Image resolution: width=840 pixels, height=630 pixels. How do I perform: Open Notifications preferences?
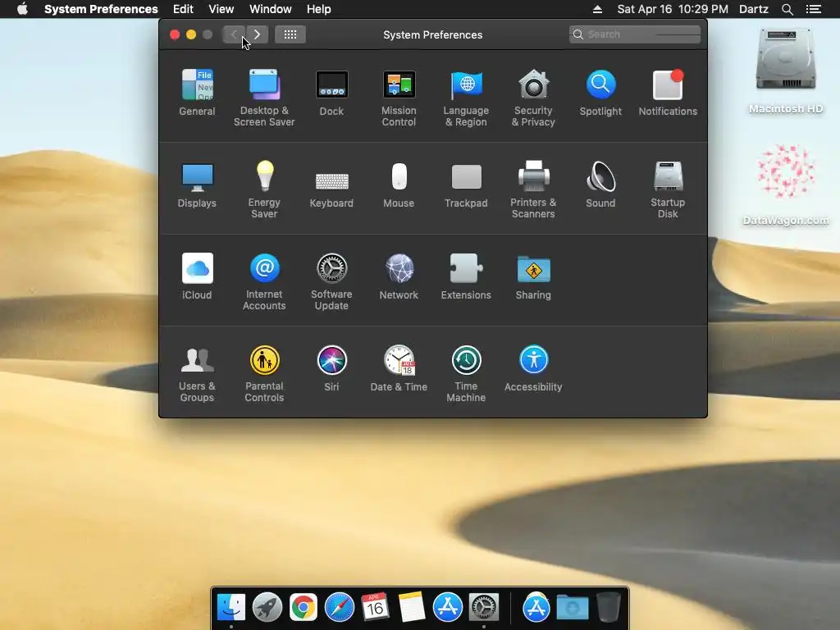pyautogui.click(x=668, y=92)
